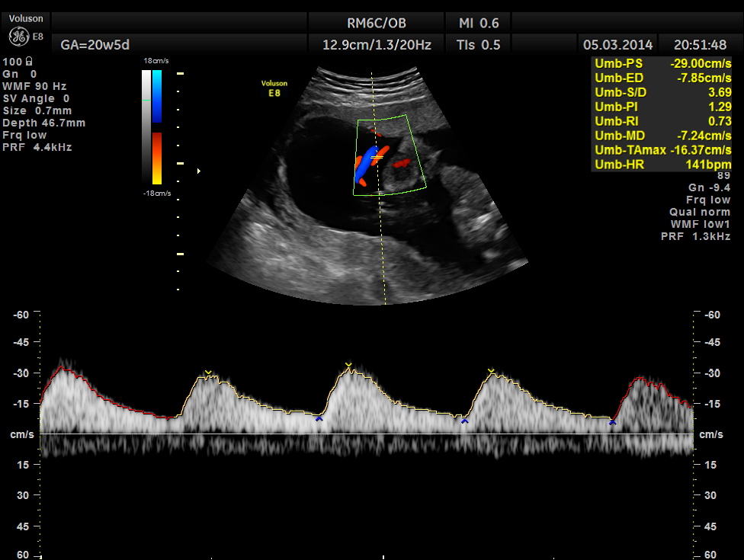Click the blue-cyan color velocity bar
This screenshot has width=744, height=560.
156,96
